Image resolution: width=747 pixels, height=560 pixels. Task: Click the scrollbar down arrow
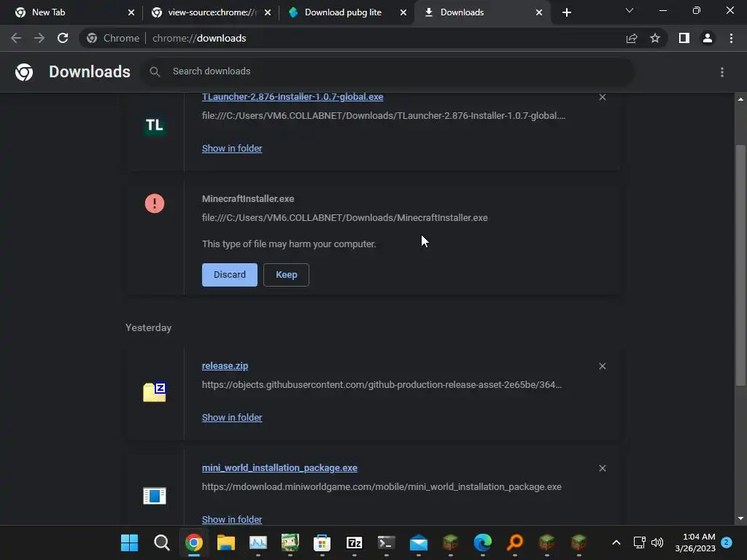click(x=740, y=518)
